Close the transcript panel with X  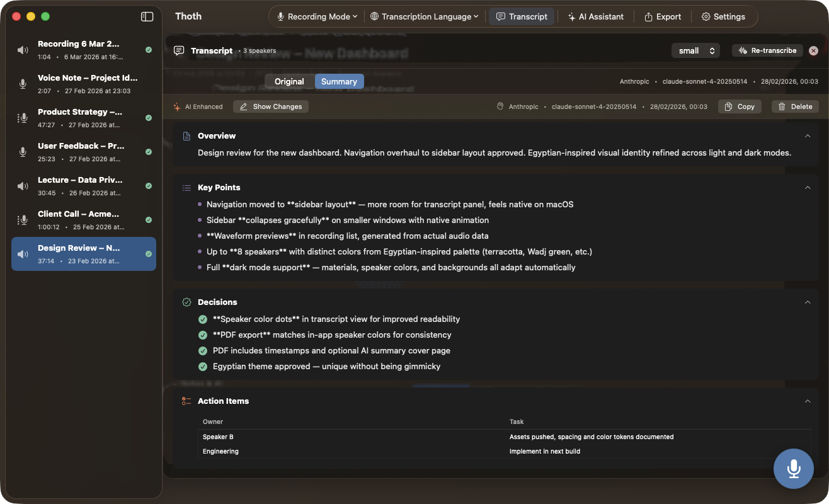813,50
